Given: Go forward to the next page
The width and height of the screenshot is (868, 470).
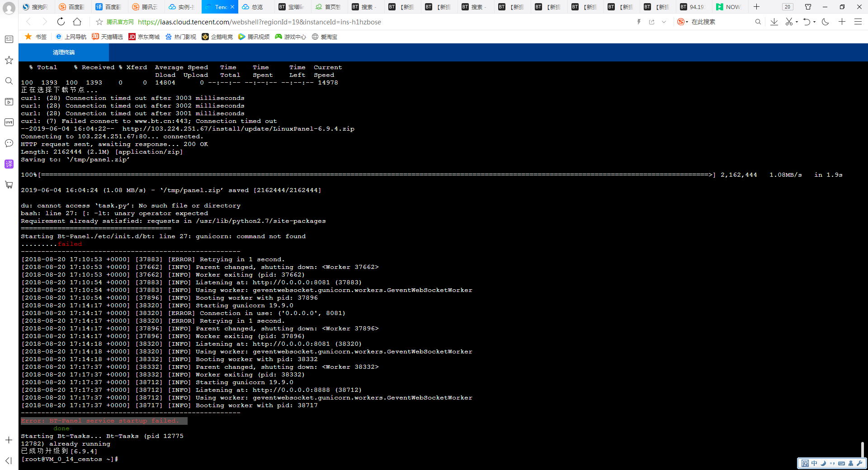Looking at the screenshot, I should pos(44,22).
